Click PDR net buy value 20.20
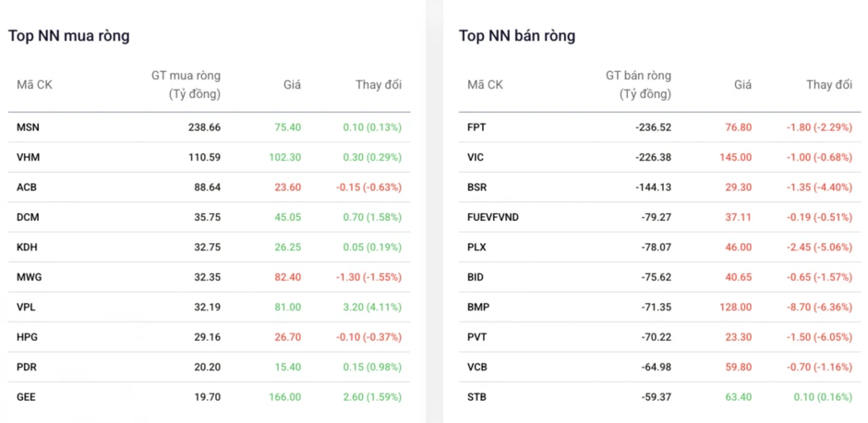868x423 pixels. (207, 367)
